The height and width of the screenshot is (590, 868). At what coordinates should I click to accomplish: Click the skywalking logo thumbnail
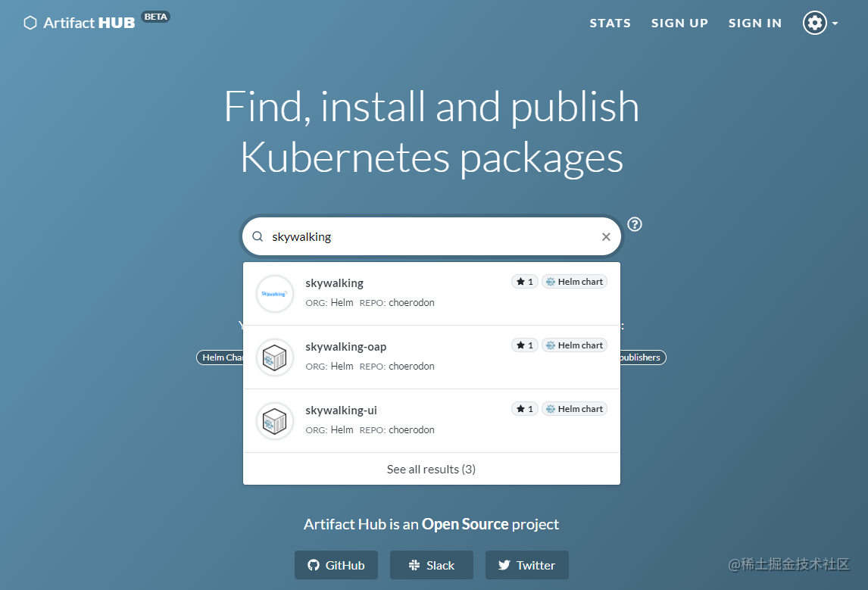point(275,293)
